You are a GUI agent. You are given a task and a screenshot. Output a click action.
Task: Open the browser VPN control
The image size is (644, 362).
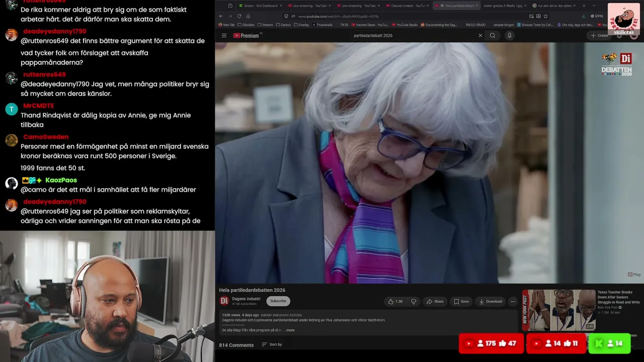coord(596,16)
